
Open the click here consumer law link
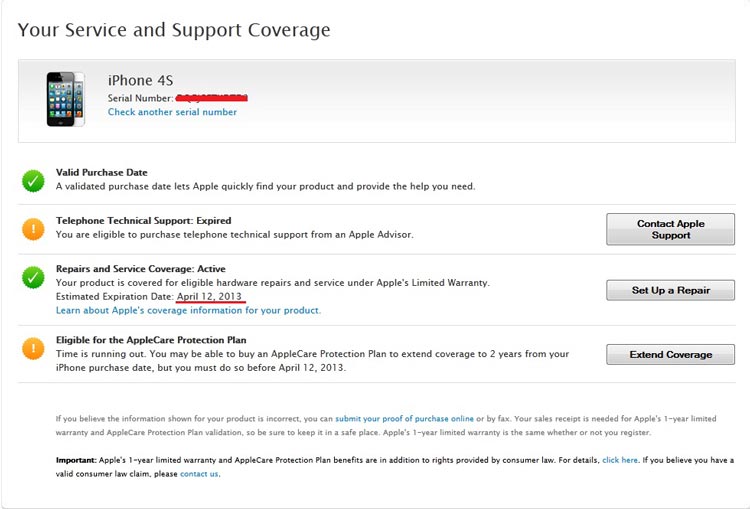pos(619,460)
